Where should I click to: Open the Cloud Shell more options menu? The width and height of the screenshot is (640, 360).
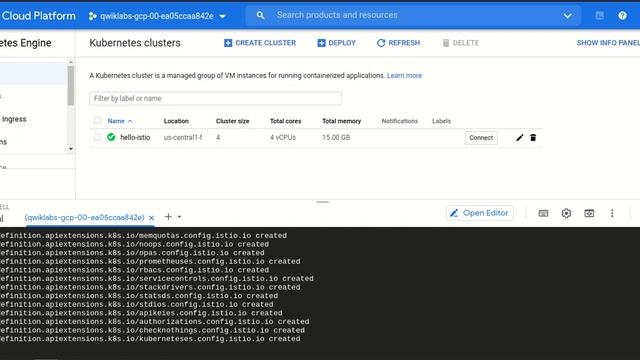tap(612, 213)
